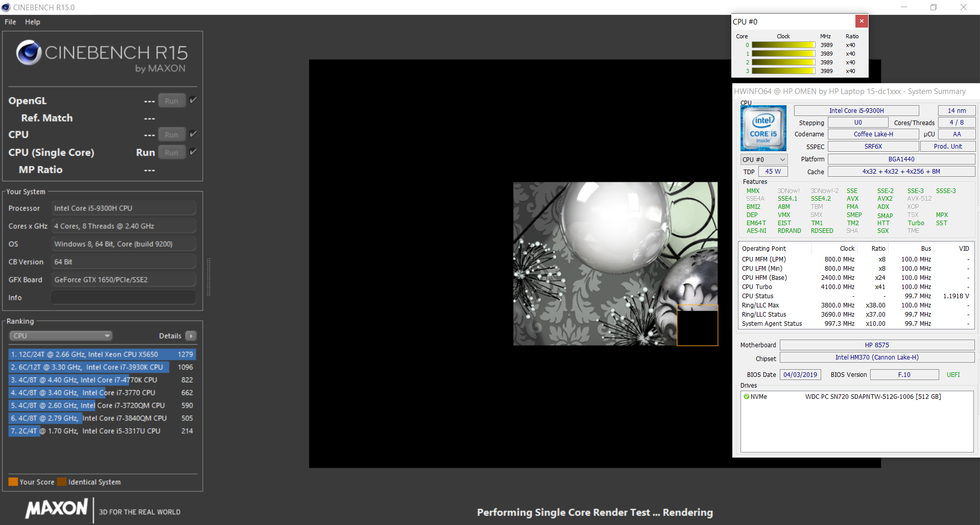This screenshot has width=980, height=525.
Task: Click the Core 0 clock bar
Action: tap(783, 45)
